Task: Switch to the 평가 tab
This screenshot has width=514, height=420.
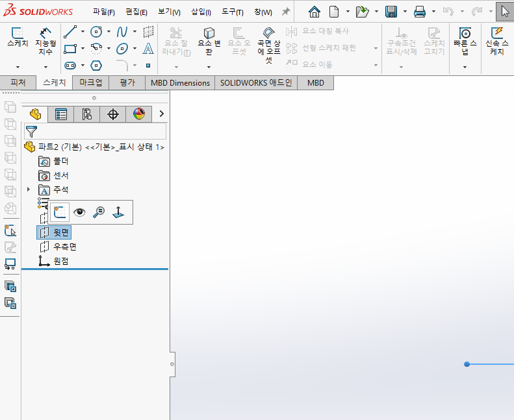Action: (127, 82)
